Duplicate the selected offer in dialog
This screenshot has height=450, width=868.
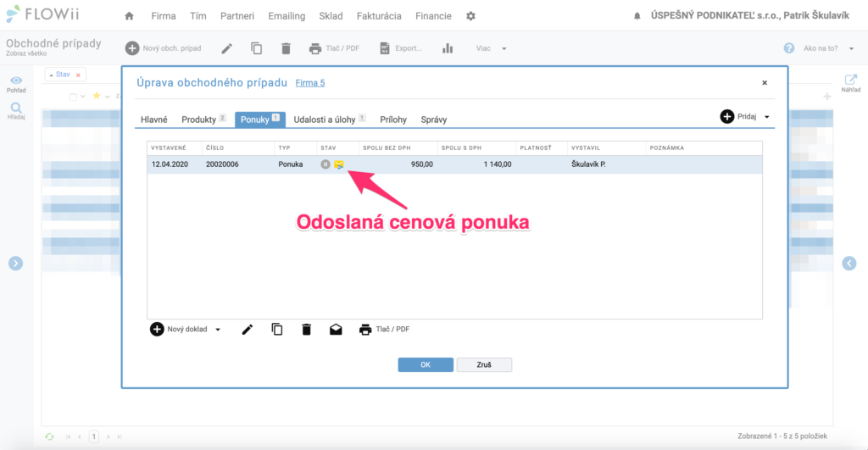[277, 330]
